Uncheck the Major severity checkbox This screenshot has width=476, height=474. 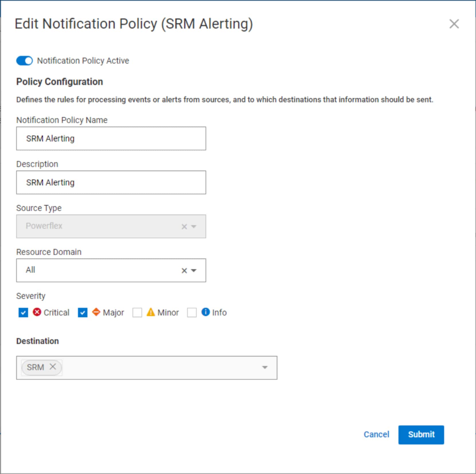point(82,313)
